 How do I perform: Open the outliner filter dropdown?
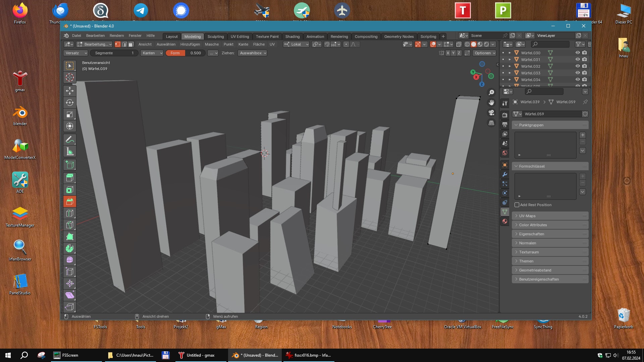pyautogui.click(x=580, y=44)
